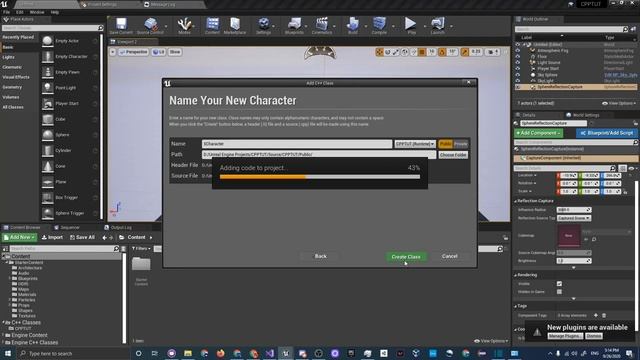Open the Edit menu
The height and width of the screenshot is (360, 640).
(x=20, y=12)
